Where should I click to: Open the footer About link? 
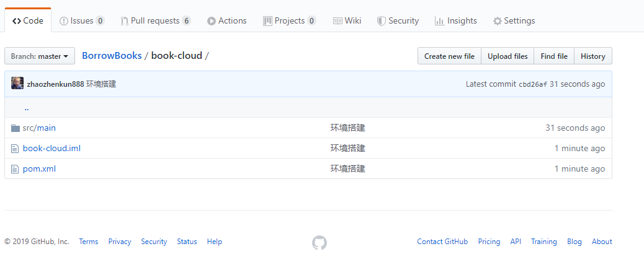click(602, 242)
